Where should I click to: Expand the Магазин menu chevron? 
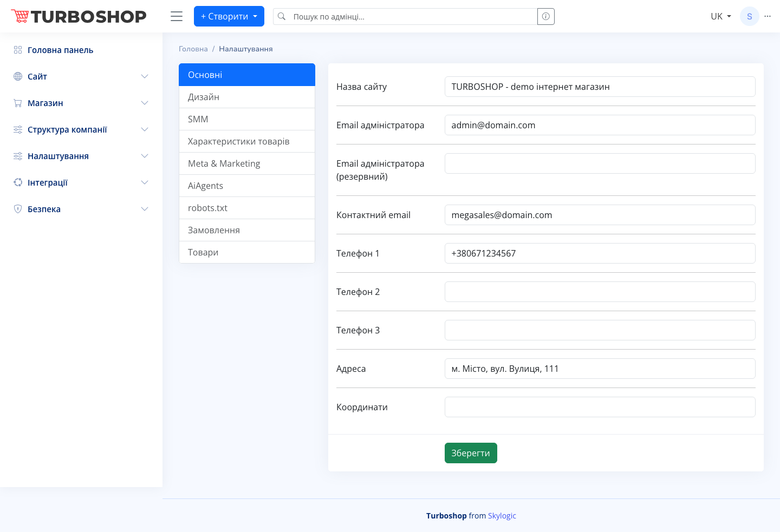point(145,103)
